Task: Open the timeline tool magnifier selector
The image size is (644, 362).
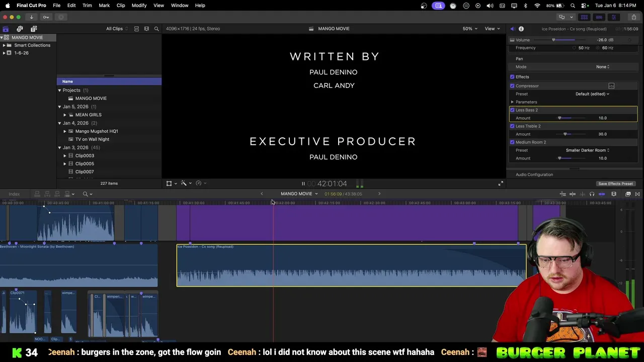Action: point(87,194)
